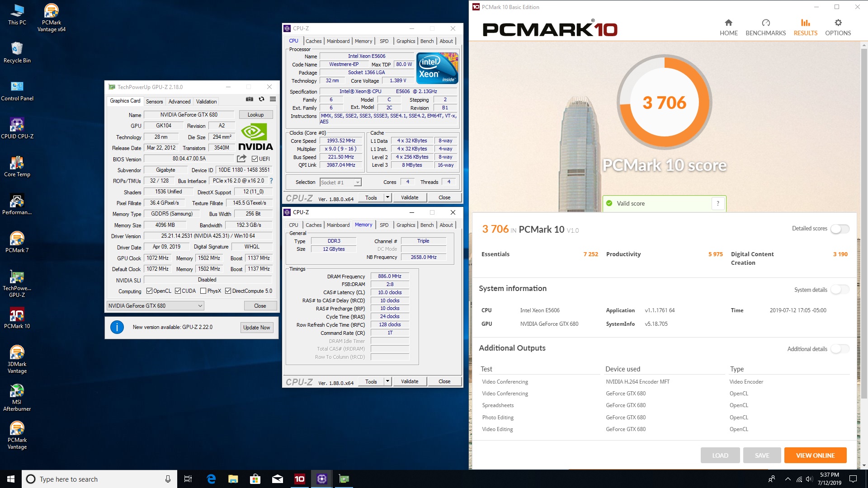Click GPU-Z refresh icon
The image size is (868, 488).
coord(261,99)
